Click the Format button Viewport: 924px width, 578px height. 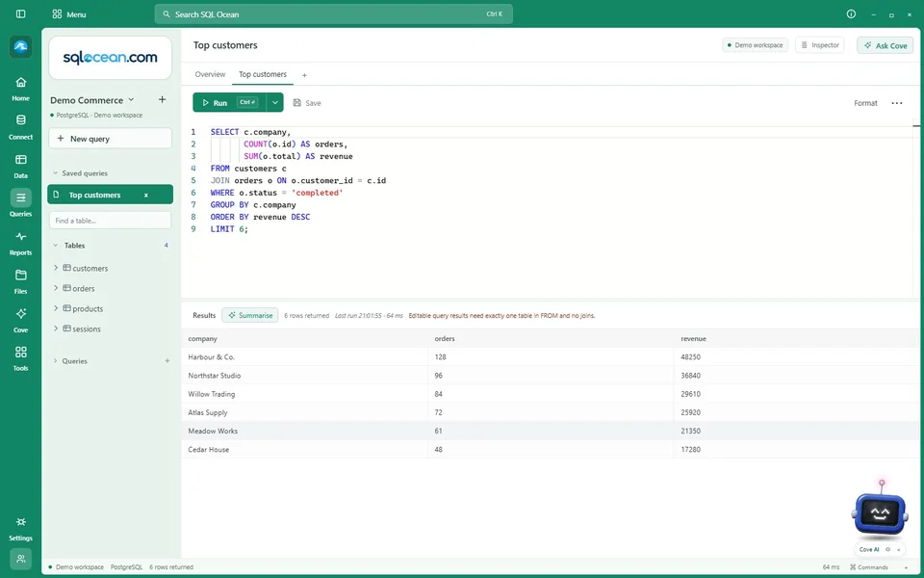[x=865, y=103]
